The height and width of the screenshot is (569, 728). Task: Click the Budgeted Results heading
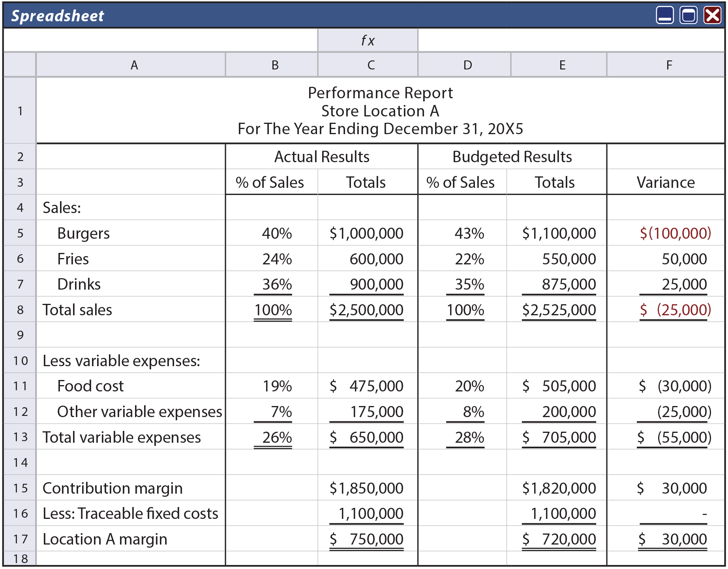pyautogui.click(x=512, y=157)
